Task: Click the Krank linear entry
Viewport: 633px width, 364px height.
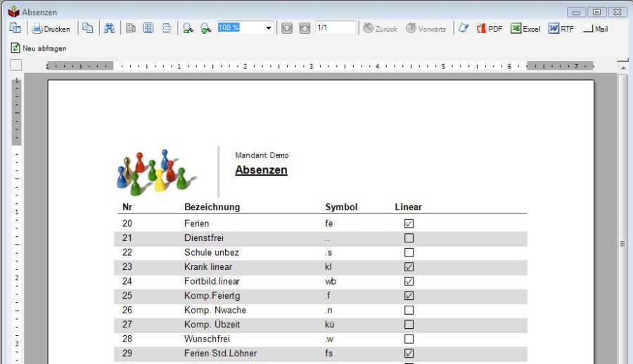Action: 208,267
